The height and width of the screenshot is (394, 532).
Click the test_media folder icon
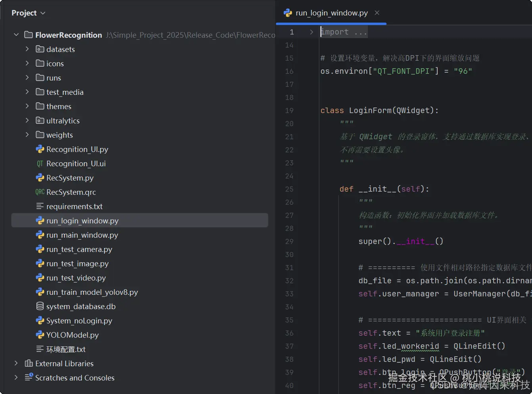coord(40,92)
